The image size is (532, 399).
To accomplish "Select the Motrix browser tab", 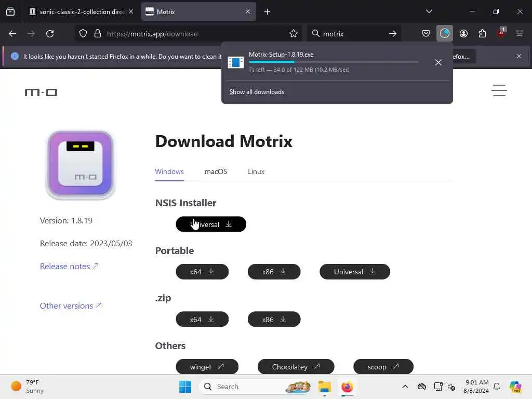I will pos(198,11).
